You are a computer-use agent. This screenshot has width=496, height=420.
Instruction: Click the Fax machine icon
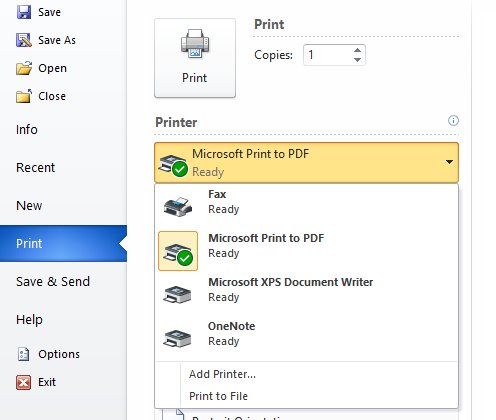pyautogui.click(x=178, y=207)
